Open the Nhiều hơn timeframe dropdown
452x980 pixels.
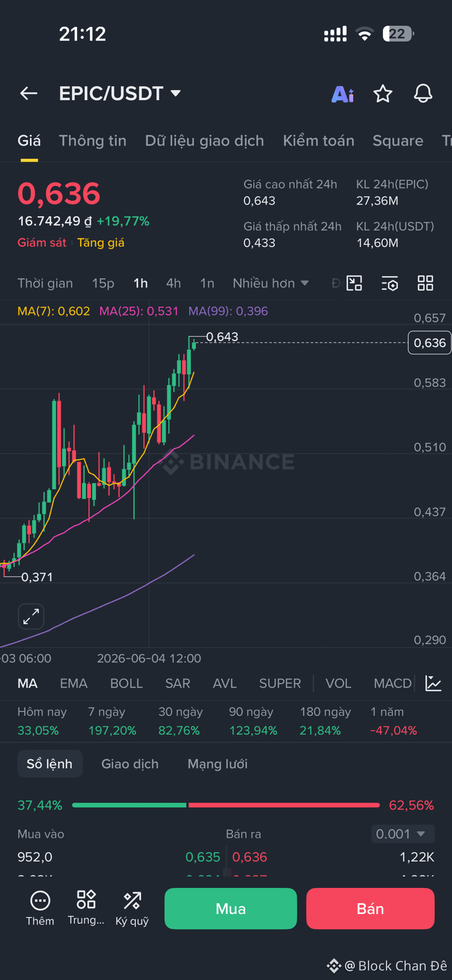click(271, 283)
